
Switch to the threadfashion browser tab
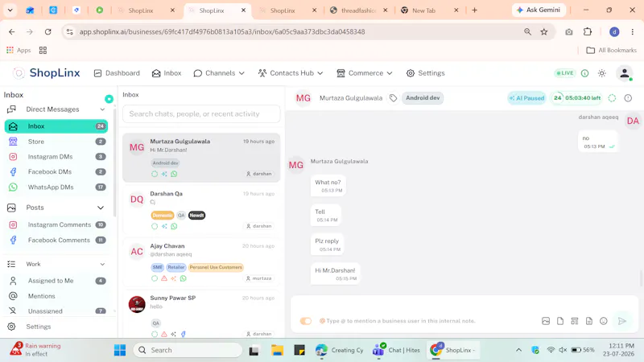click(x=358, y=10)
